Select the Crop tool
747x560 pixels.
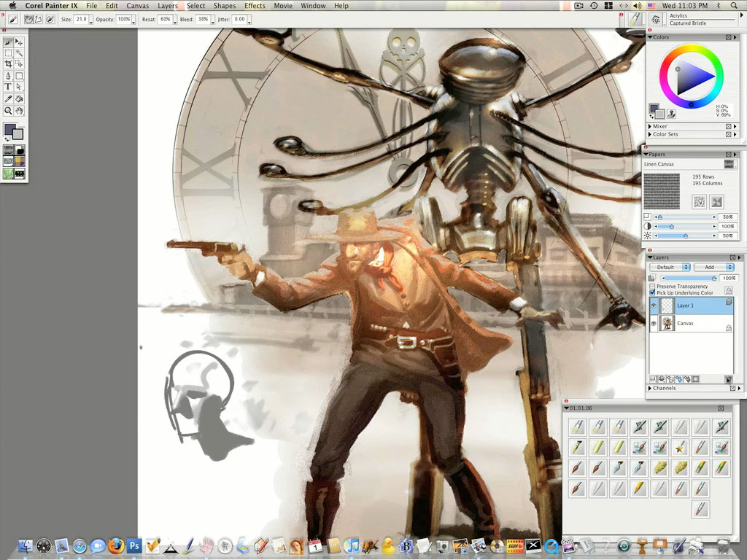coord(8,64)
